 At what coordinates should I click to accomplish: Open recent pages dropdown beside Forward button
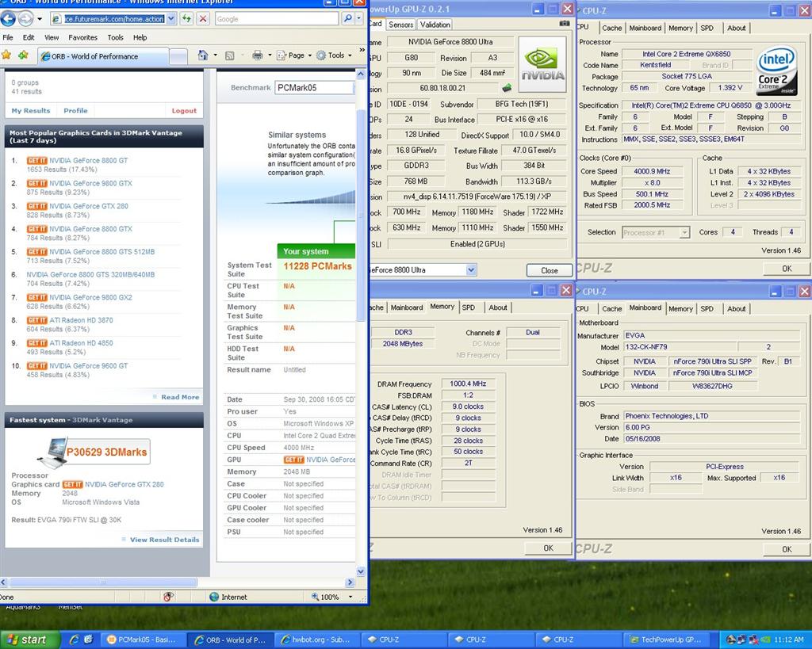[40, 19]
